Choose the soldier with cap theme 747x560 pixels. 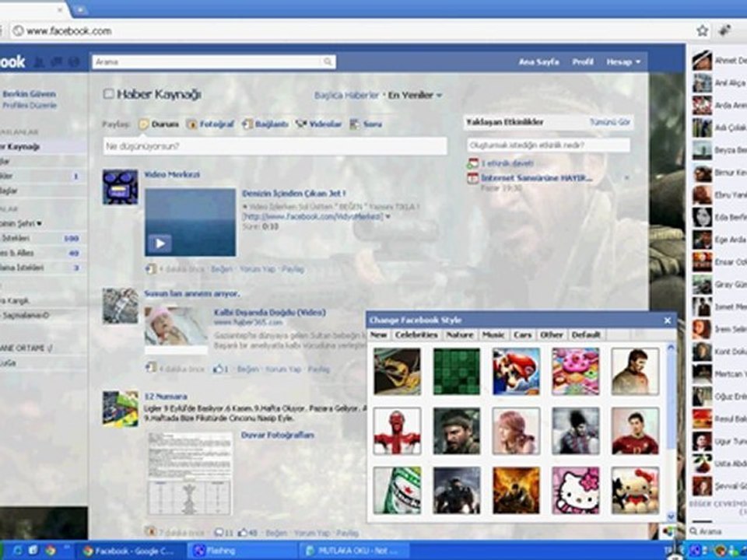point(457,431)
